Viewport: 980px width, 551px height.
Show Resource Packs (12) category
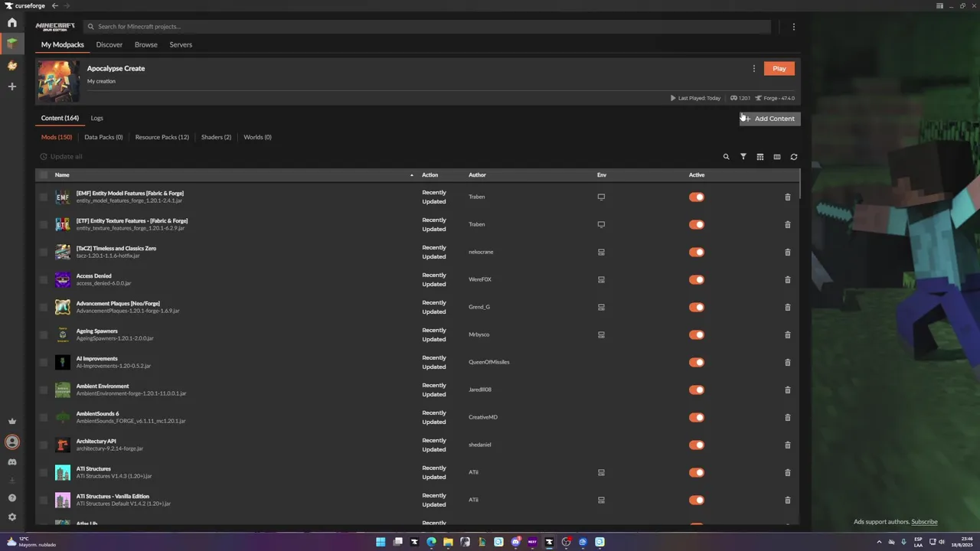pos(162,137)
